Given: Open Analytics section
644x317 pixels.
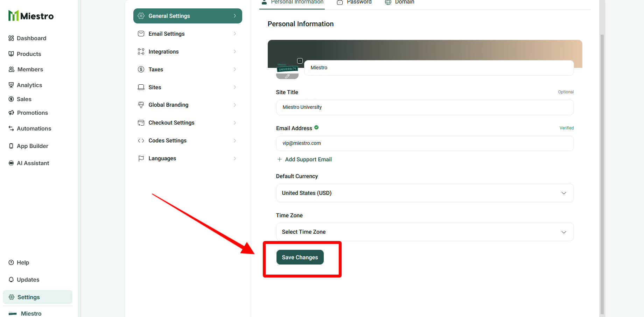Looking at the screenshot, I should pyautogui.click(x=29, y=85).
